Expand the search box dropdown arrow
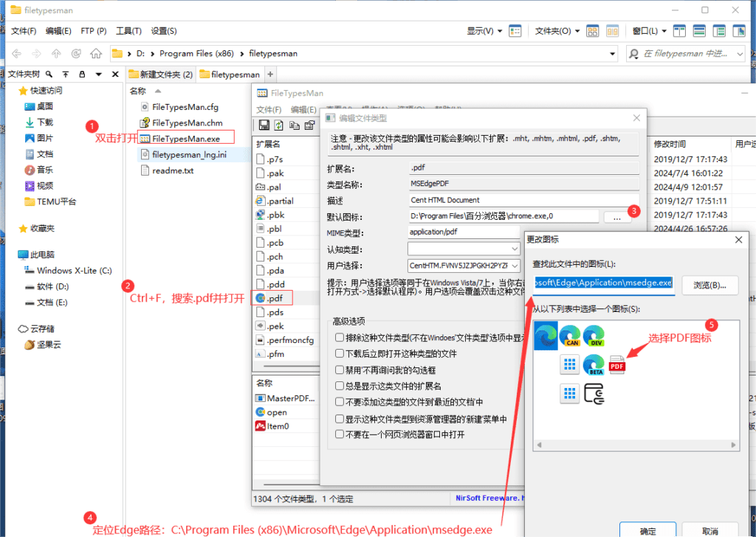The height and width of the screenshot is (537, 756). 740,54
